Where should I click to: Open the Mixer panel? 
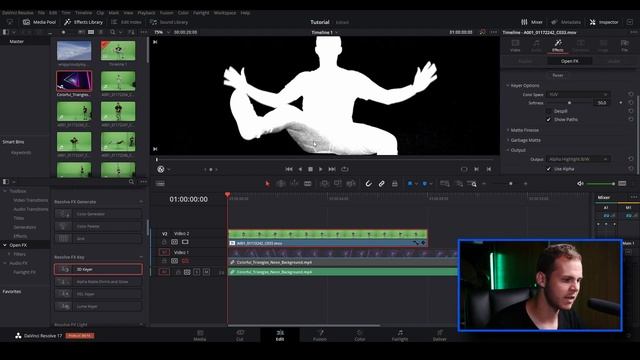(x=532, y=22)
